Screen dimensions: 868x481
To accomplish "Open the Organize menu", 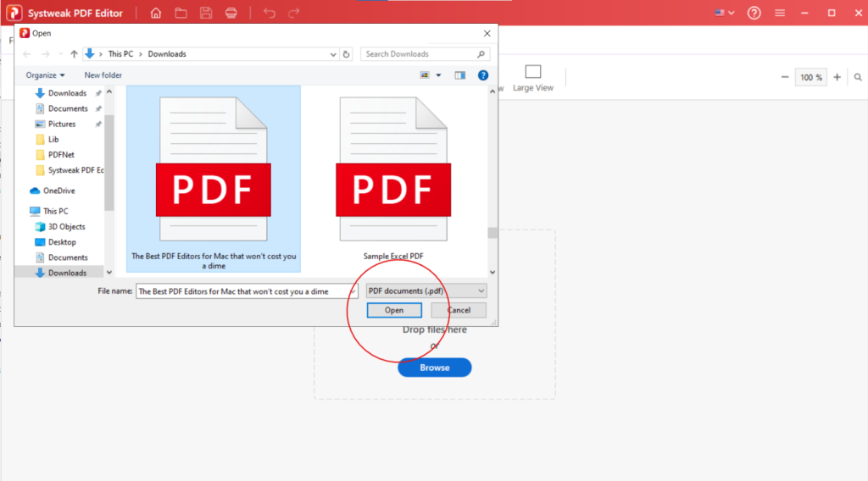I will [45, 75].
